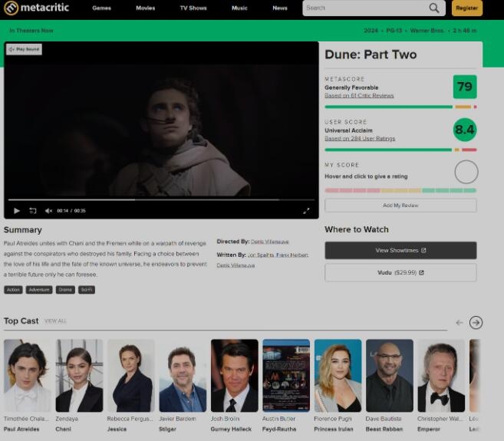504x441 pixels.
Task: Click VIEW ALL next to Top Cast
Action: pos(55,321)
